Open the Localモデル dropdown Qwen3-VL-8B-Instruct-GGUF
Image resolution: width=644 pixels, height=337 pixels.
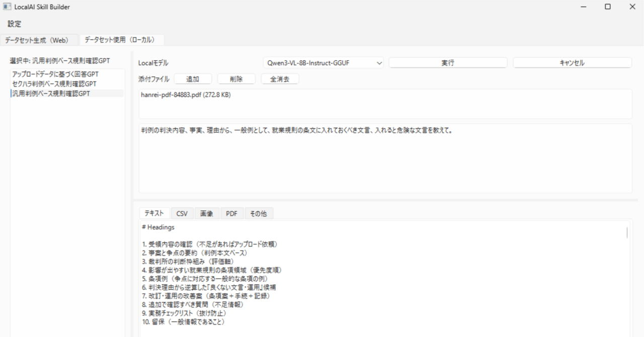[324, 63]
